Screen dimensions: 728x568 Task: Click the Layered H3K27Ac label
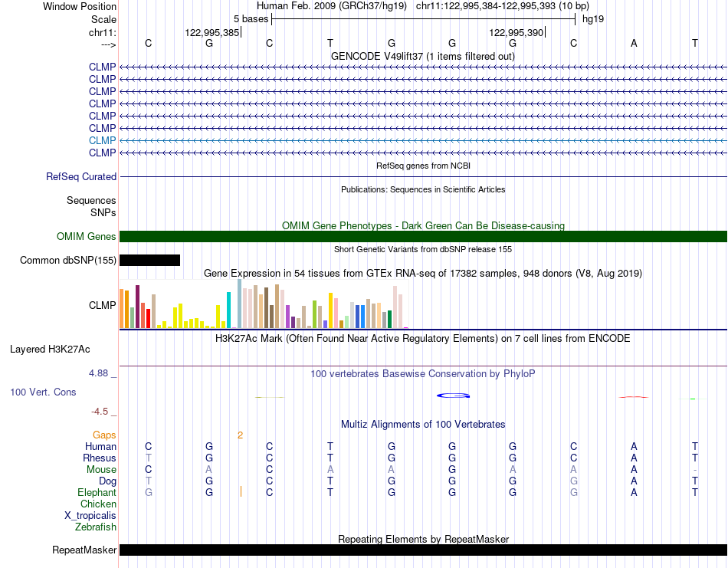click(x=50, y=350)
